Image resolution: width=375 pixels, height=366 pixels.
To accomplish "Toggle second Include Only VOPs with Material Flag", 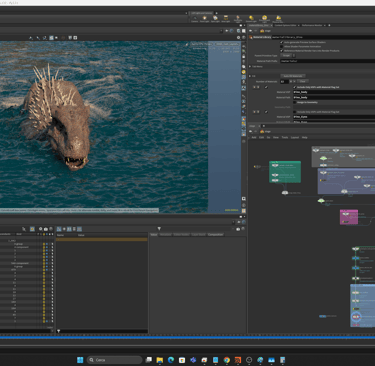I will tap(295, 112).
